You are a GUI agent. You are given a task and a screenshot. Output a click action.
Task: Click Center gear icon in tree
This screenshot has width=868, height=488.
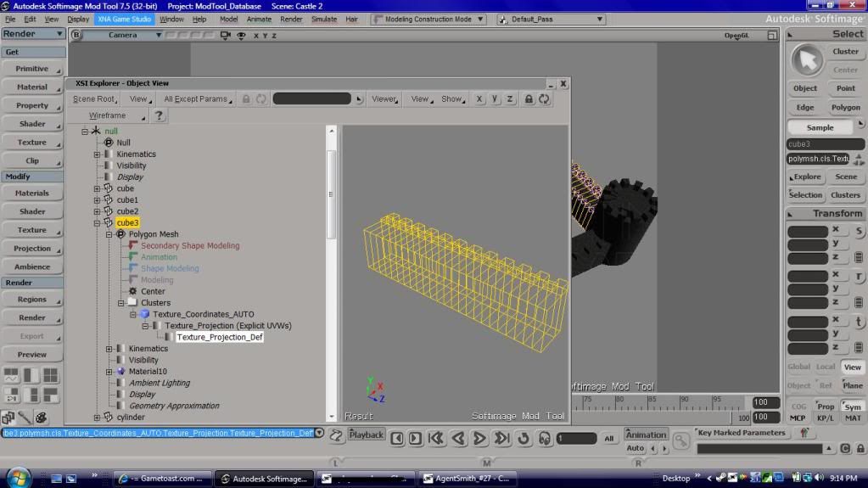pos(133,291)
